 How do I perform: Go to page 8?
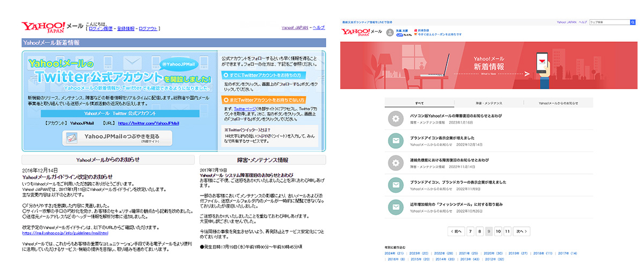pyautogui.click(x=479, y=232)
